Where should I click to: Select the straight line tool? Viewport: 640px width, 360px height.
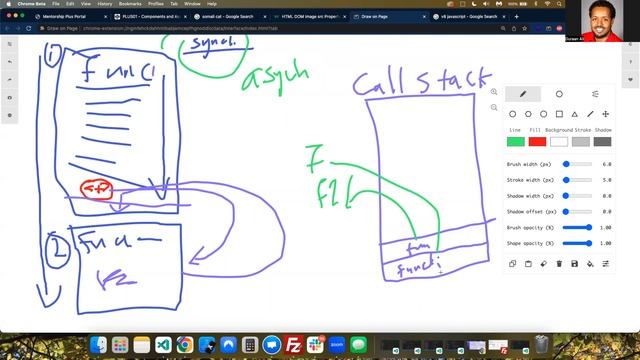point(590,114)
